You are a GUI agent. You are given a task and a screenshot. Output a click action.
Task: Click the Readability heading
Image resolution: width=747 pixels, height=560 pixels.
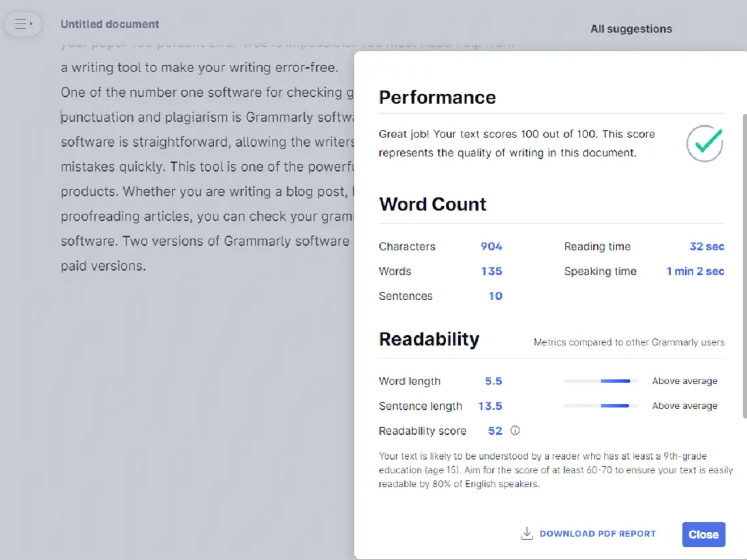429,339
